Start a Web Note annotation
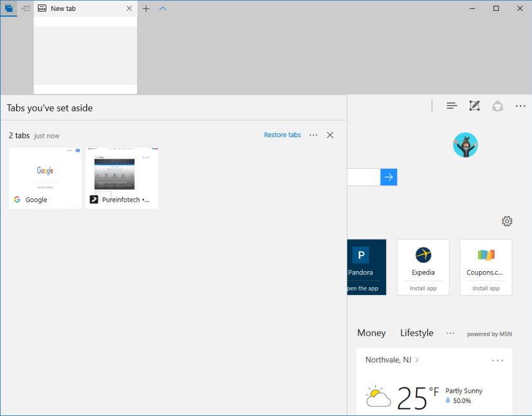The width and height of the screenshot is (532, 416). 474,105
